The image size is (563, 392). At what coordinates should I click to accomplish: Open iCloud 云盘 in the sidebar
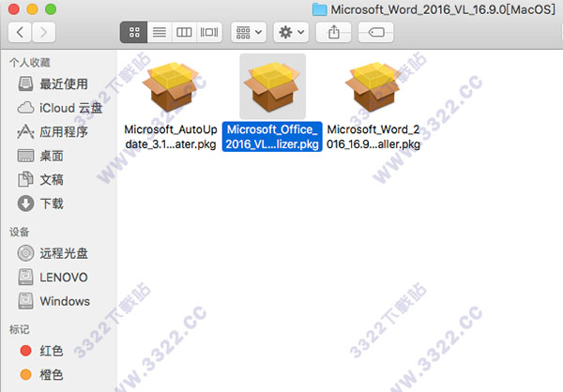click(x=60, y=108)
